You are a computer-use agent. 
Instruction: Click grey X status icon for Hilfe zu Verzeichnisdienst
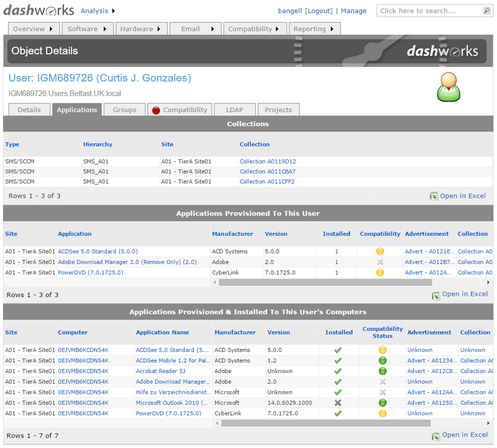point(382,392)
